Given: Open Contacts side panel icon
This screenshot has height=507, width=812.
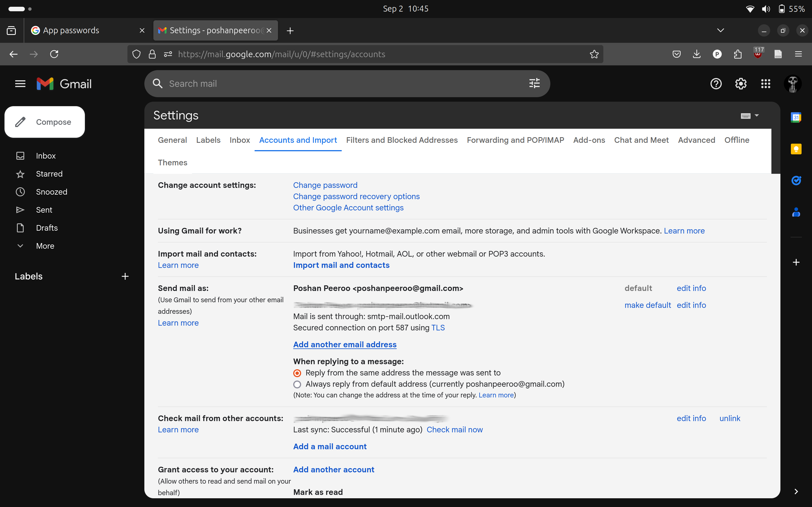Looking at the screenshot, I should 796,212.
